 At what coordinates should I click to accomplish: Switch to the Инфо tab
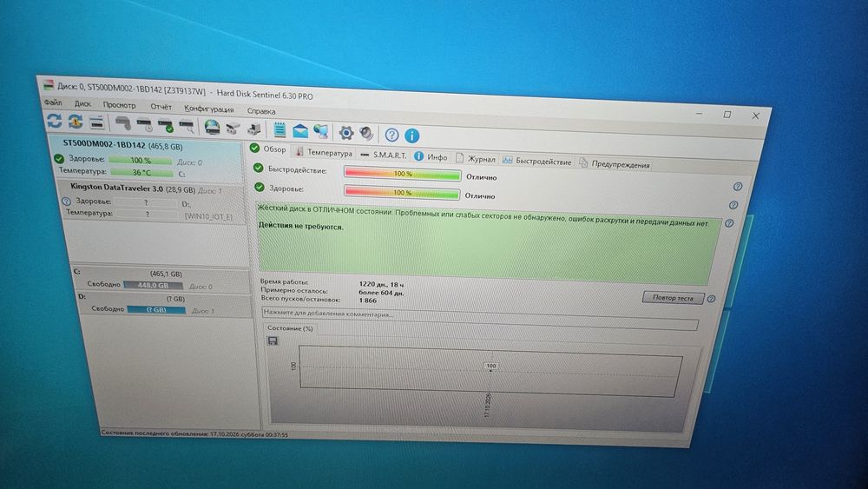point(431,157)
